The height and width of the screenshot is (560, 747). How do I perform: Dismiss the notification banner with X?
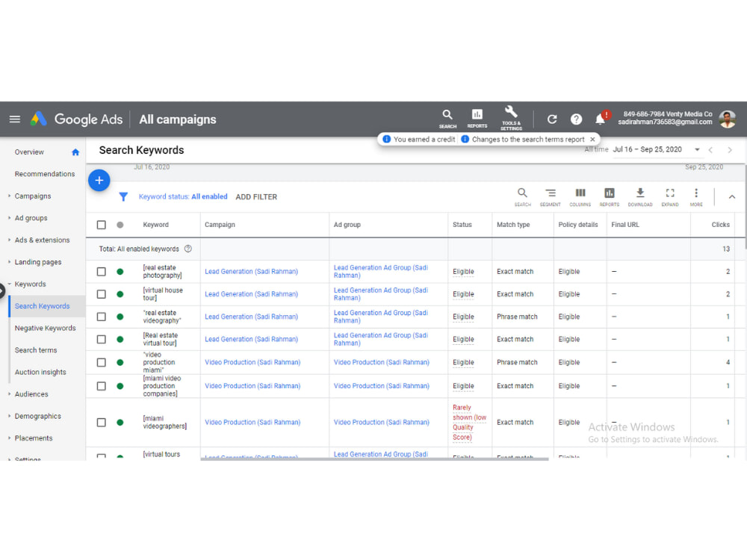[592, 140]
